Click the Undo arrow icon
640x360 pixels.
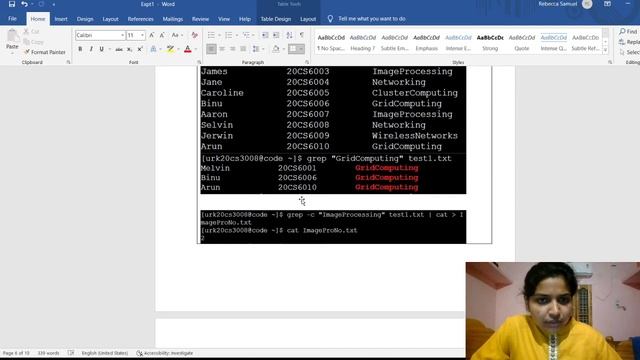click(x=24, y=4)
